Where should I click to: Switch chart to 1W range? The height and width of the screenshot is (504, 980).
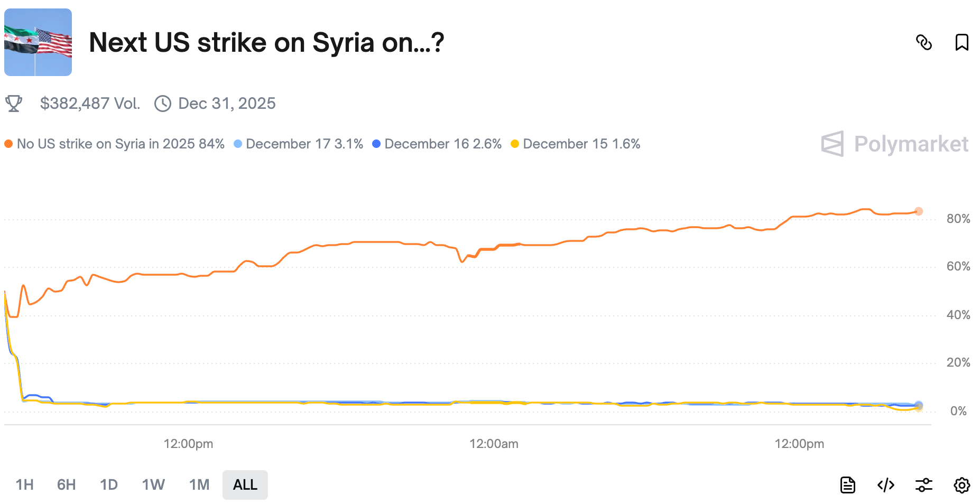click(x=153, y=484)
